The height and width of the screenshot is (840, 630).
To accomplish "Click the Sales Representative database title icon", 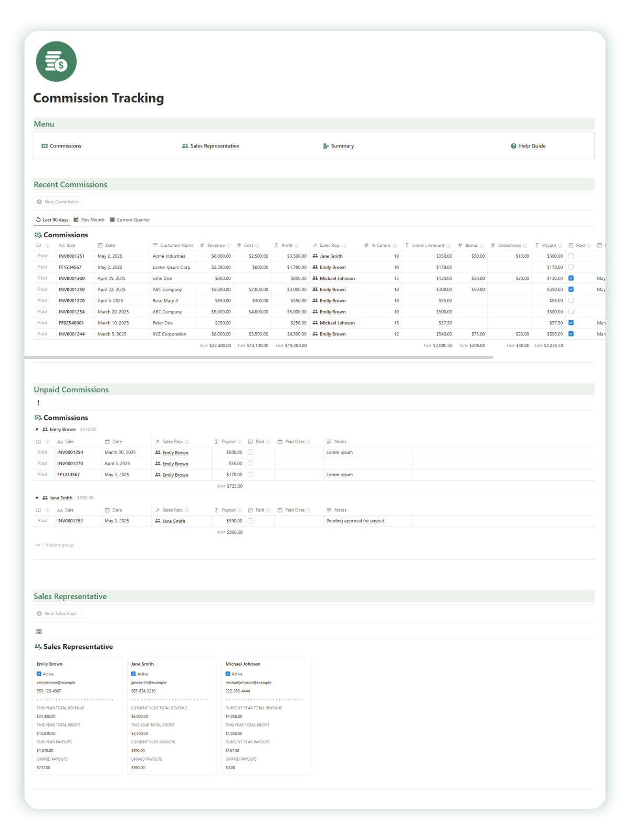I will coord(38,647).
